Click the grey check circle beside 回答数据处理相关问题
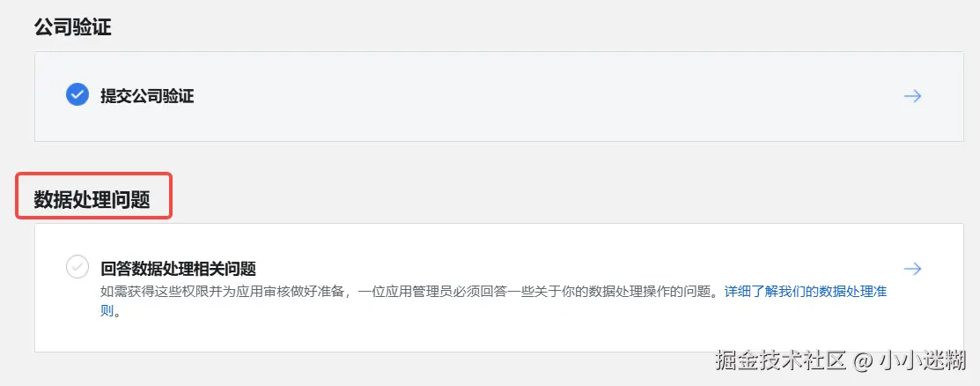980x386 pixels. click(x=77, y=266)
